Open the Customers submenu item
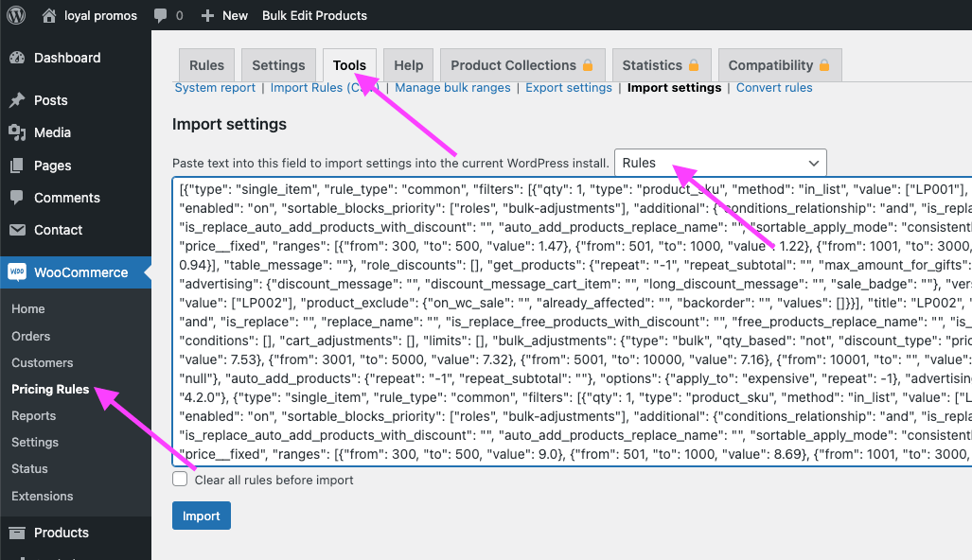This screenshot has height=560, width=972. (43, 362)
